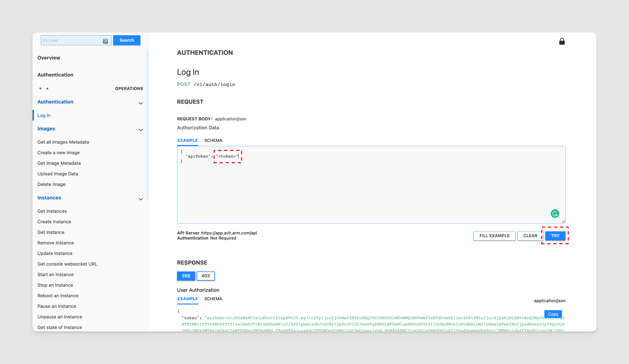Open Stop an Instance operation
The width and height of the screenshot is (629, 364).
coord(55,285)
